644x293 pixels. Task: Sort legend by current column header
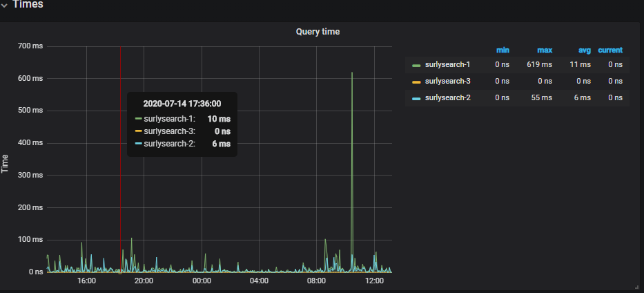tap(610, 50)
